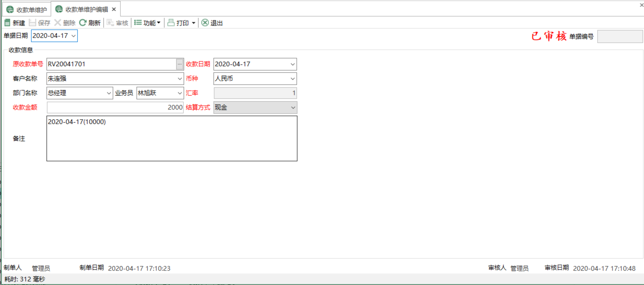Expand the 部门名称 dropdown
Viewport: 644px width, 285px height.
[x=109, y=93]
